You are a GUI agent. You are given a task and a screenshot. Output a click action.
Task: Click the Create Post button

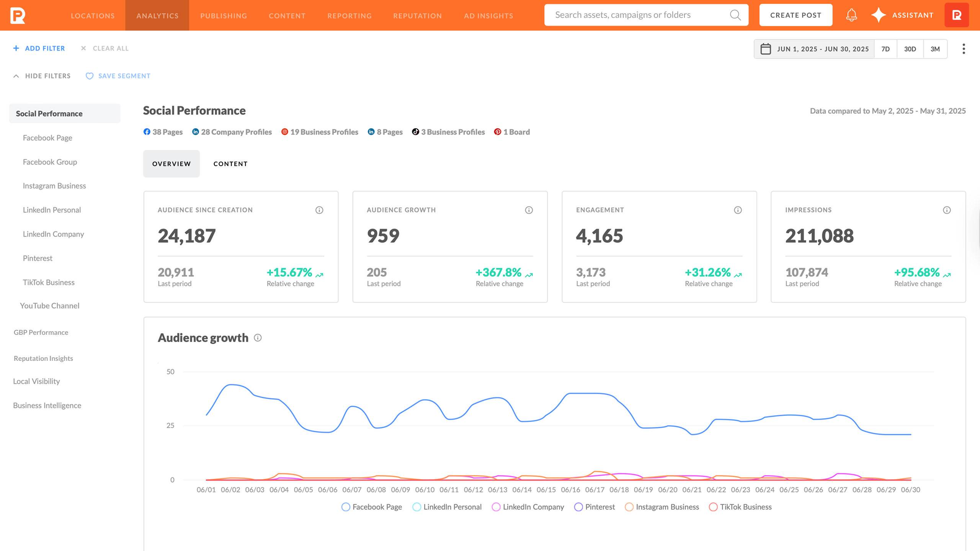[x=795, y=15]
